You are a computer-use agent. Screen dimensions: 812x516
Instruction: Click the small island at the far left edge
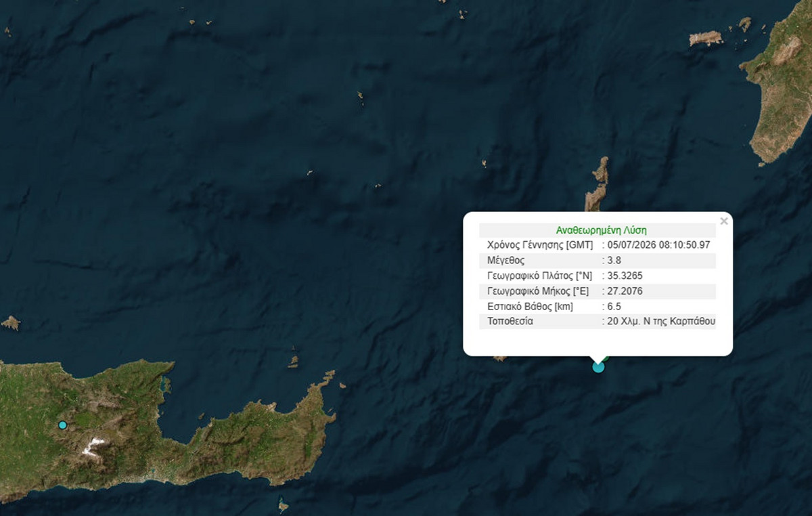pos(10,323)
